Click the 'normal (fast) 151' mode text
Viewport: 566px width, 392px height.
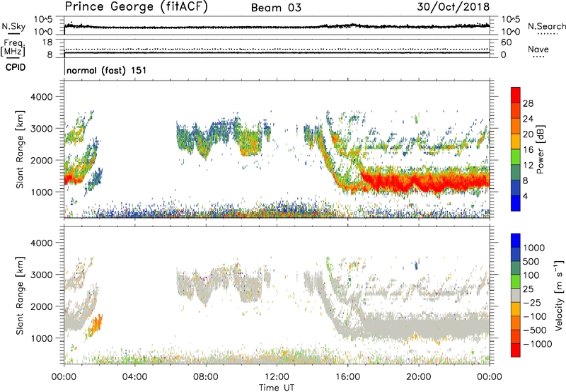[107, 70]
